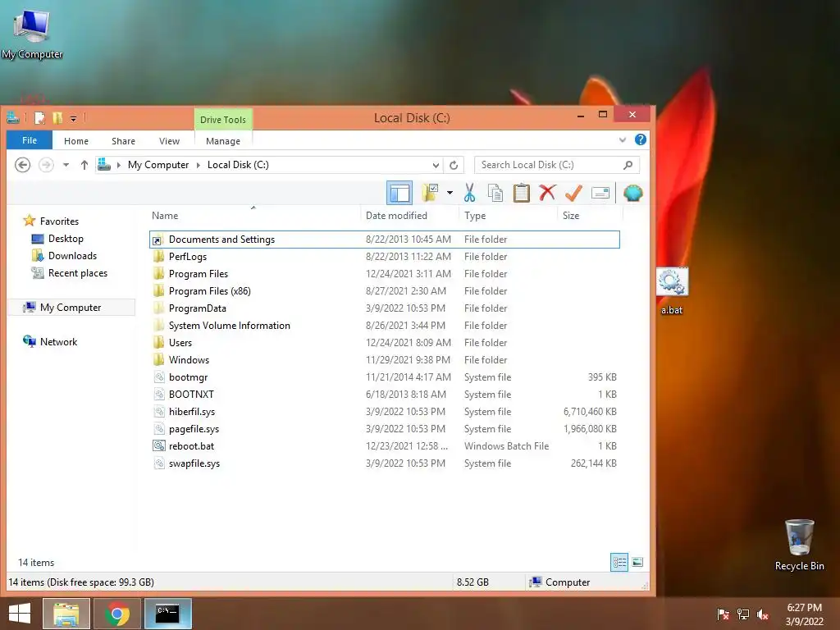Switch to large icons view button

point(637,562)
